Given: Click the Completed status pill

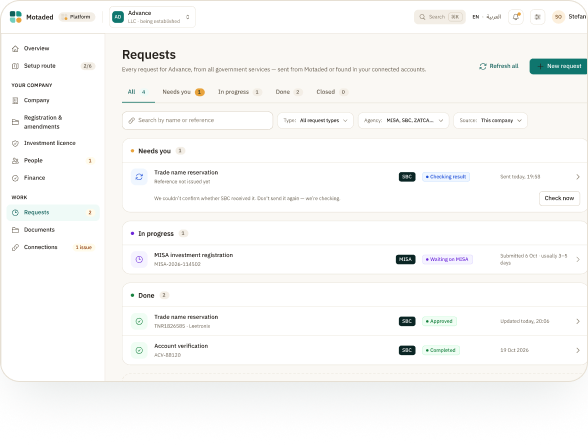Looking at the screenshot, I should (x=441, y=350).
